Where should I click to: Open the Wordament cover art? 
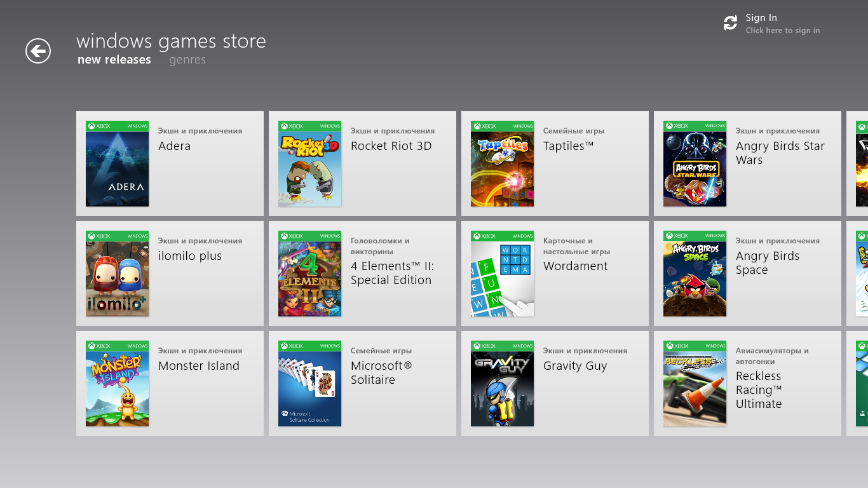(503, 274)
